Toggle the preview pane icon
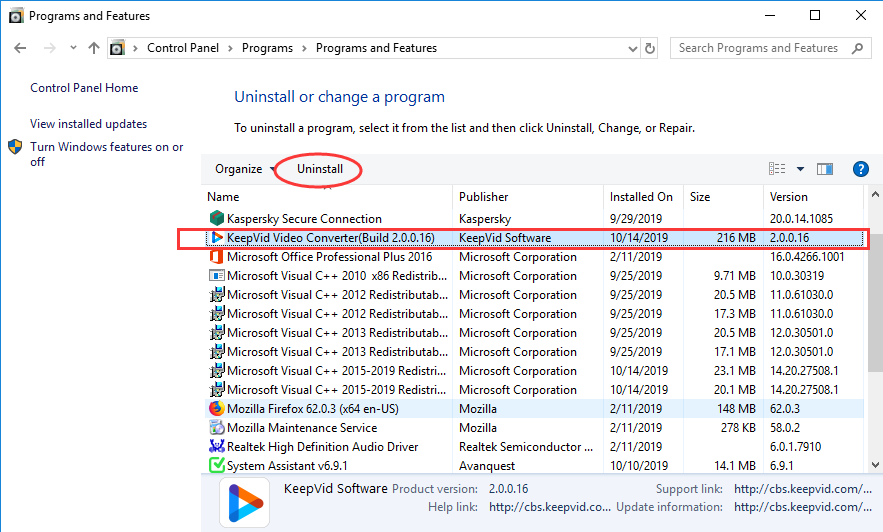883x532 pixels. [x=825, y=169]
